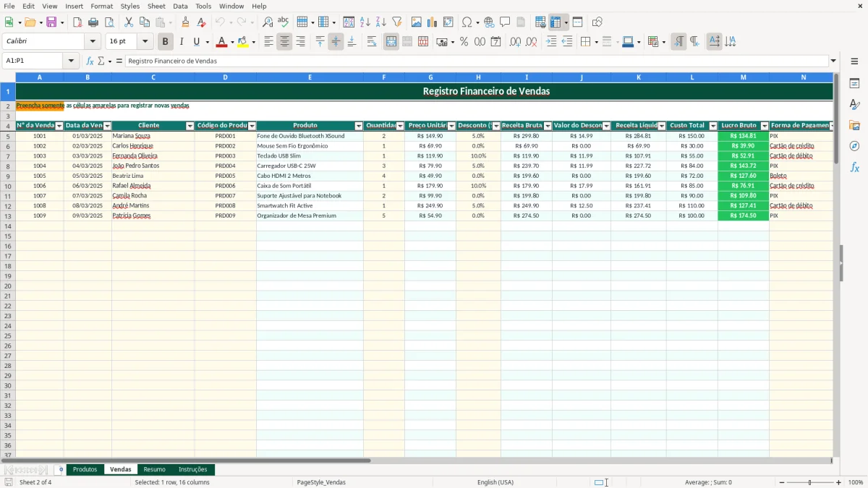Click the Print icon
868x488 pixels.
(x=93, y=22)
